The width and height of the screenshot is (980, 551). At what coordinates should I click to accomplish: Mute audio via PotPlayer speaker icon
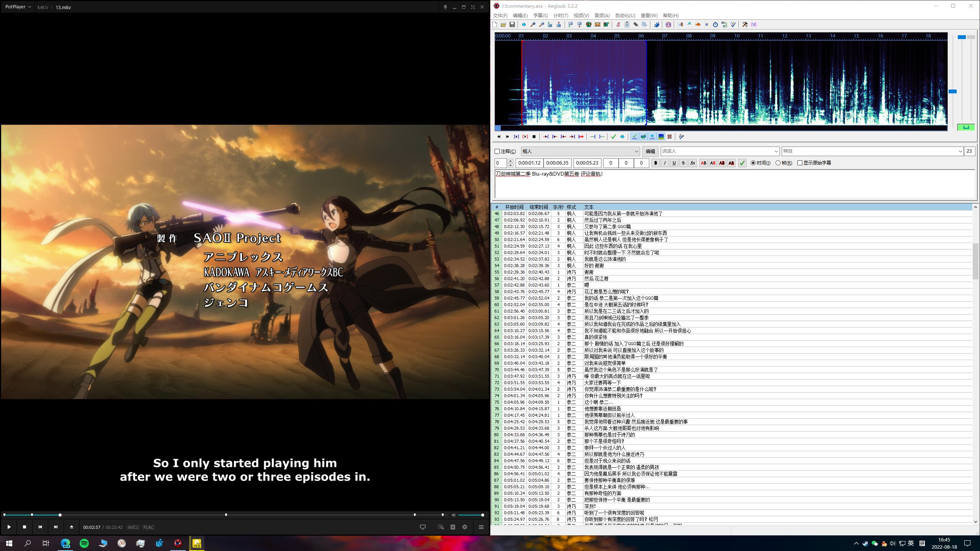pyautogui.click(x=454, y=515)
